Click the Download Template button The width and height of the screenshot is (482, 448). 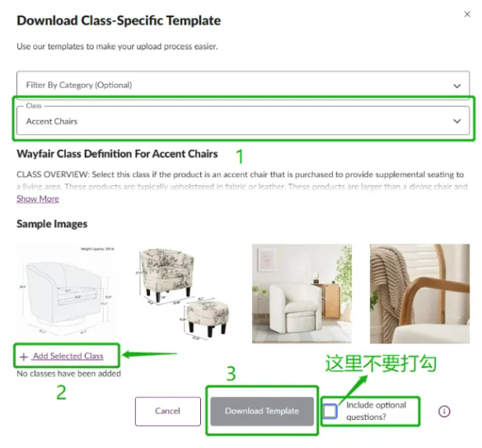262,411
